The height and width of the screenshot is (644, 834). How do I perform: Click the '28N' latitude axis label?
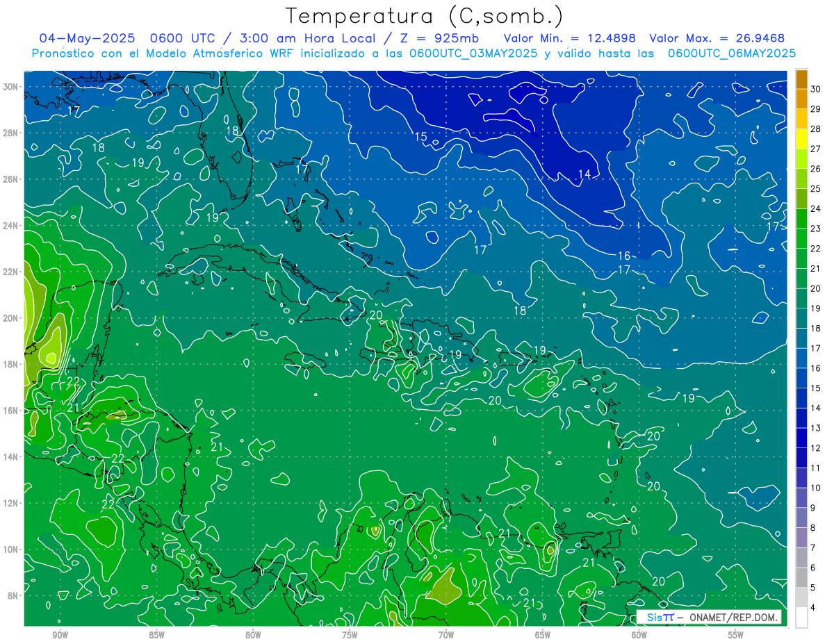[x=12, y=133]
